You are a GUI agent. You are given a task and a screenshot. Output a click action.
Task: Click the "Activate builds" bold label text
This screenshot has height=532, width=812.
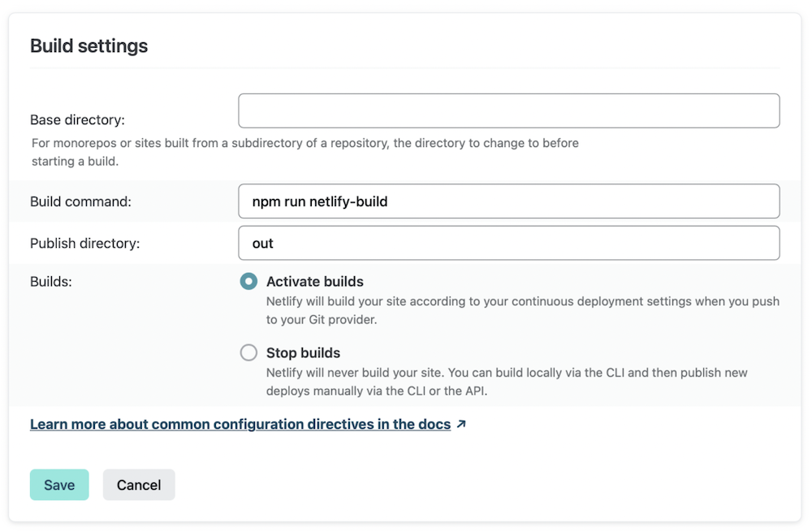point(315,282)
